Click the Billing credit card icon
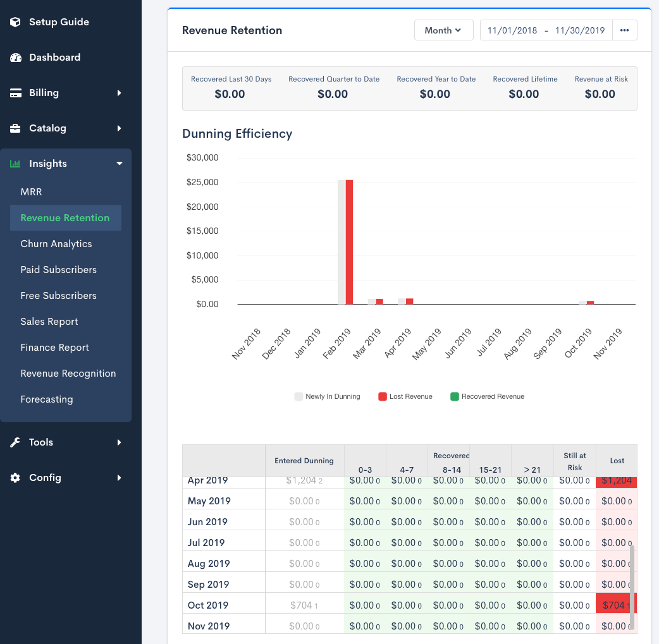Screen dimensions: 659x644 coord(16,93)
